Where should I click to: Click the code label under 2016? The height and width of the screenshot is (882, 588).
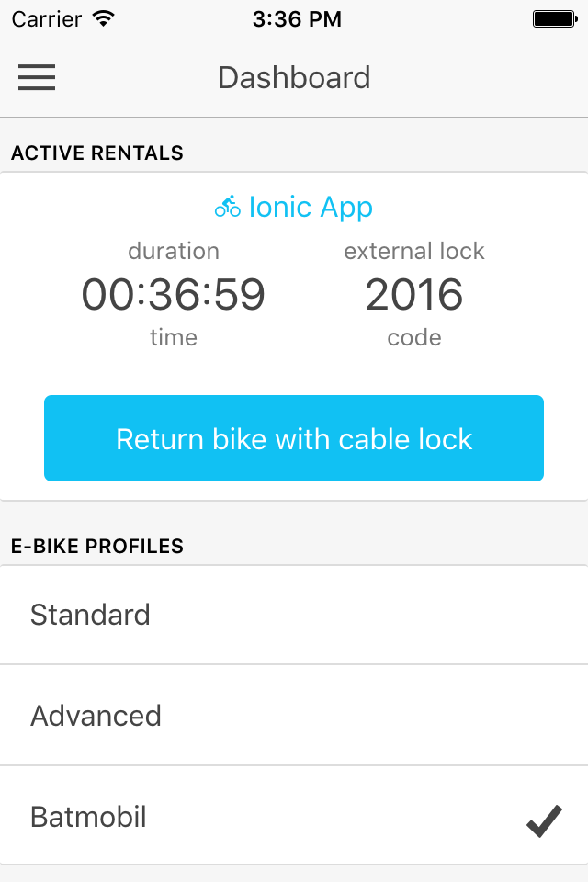coord(414,337)
